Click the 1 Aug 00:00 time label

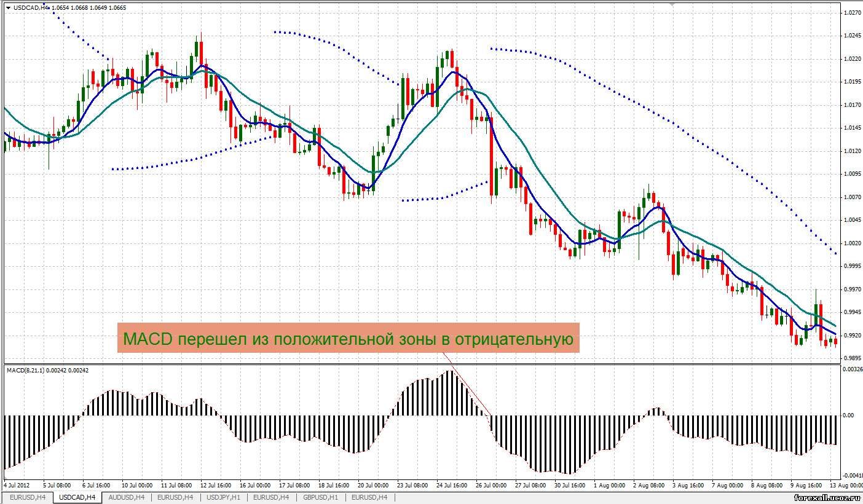click(x=609, y=485)
